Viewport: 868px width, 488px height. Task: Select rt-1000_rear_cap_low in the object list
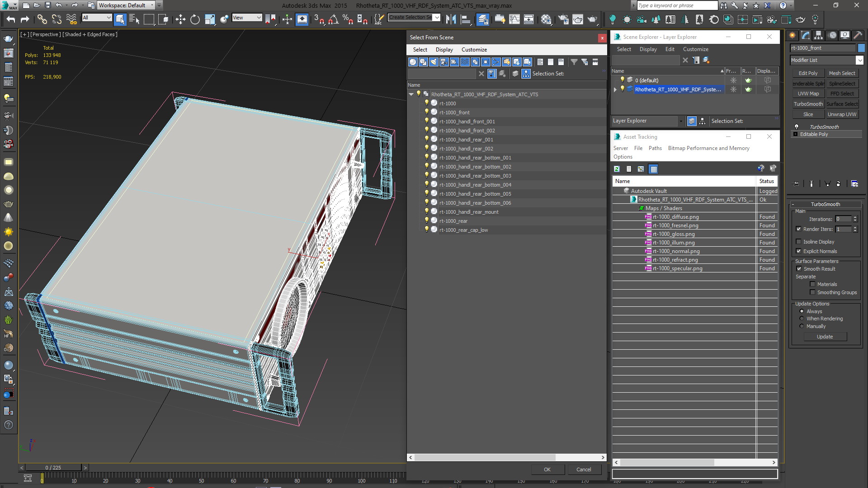463,230
